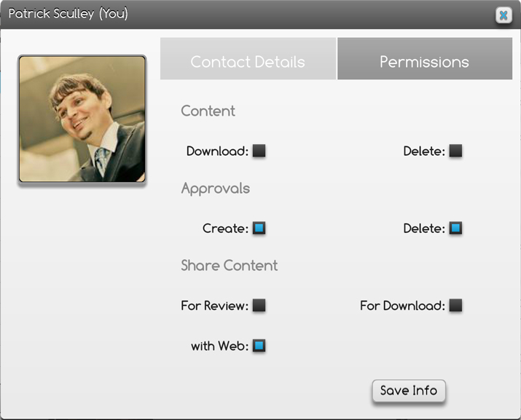Click the 'For Review:' label text
Viewport: 521px width, 420px height.
[215, 306]
